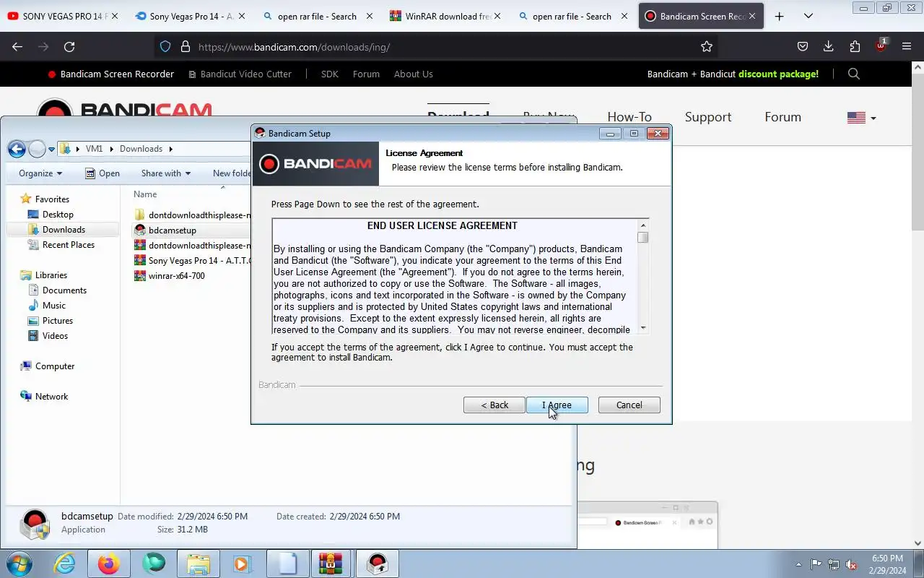
Task: Open Bandicam setup taskbar icon
Action: point(377,564)
